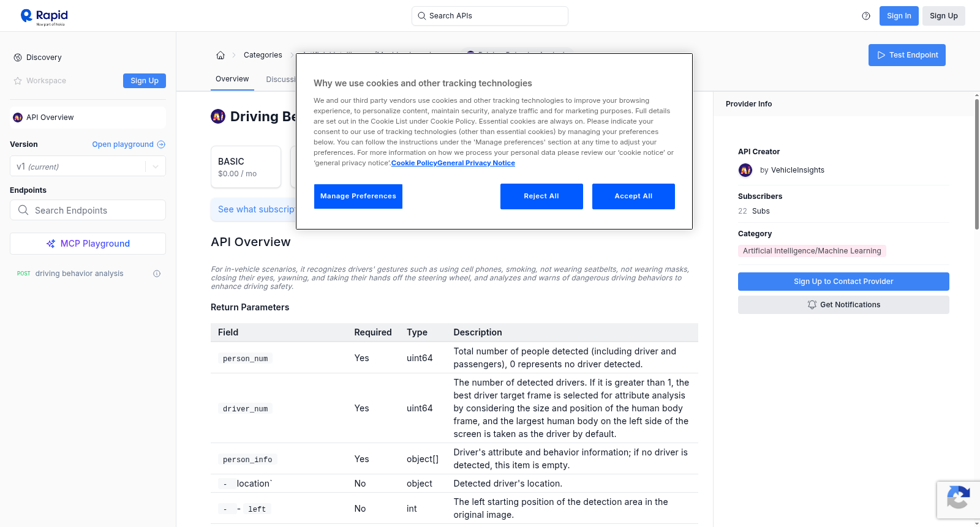Click the Sign In button
The width and height of the screenshot is (980, 527).
[x=899, y=16]
